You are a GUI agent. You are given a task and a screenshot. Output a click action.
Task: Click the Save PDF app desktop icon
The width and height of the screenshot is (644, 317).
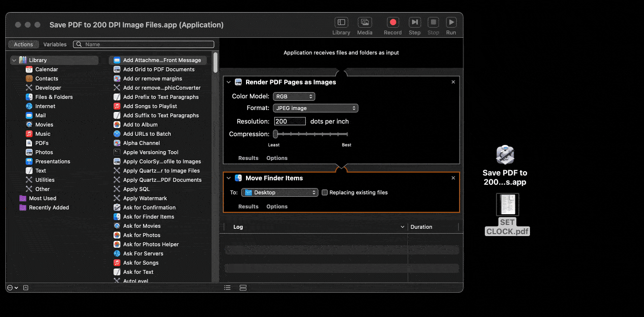pyautogui.click(x=505, y=155)
